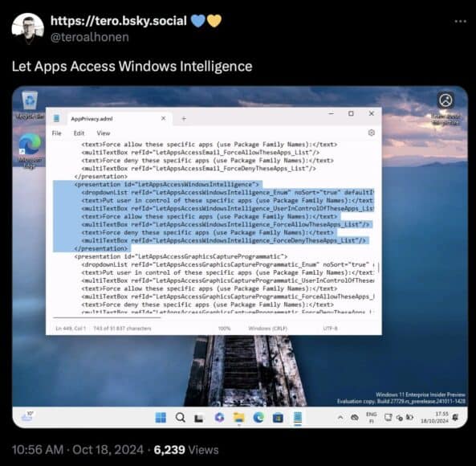Viewport: 476px width, 466px height.
Task: Expand the system tray hidden icons chevron
Action: pyautogui.click(x=340, y=418)
